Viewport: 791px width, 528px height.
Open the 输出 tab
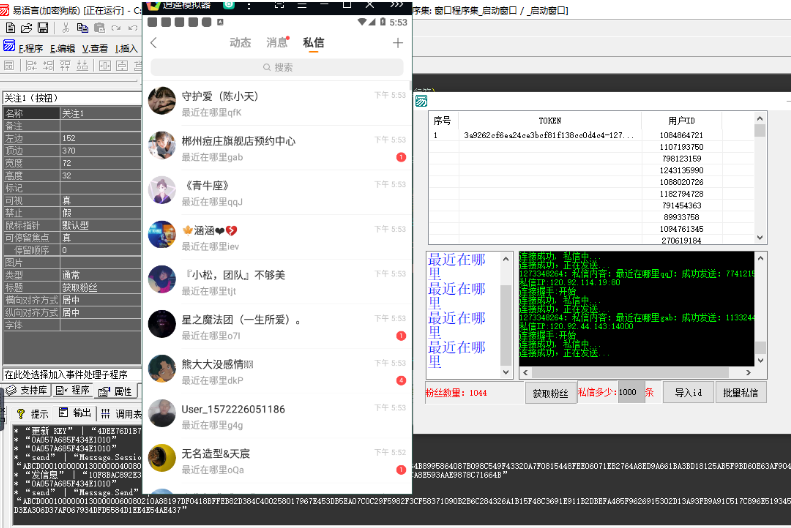[x=75, y=413]
